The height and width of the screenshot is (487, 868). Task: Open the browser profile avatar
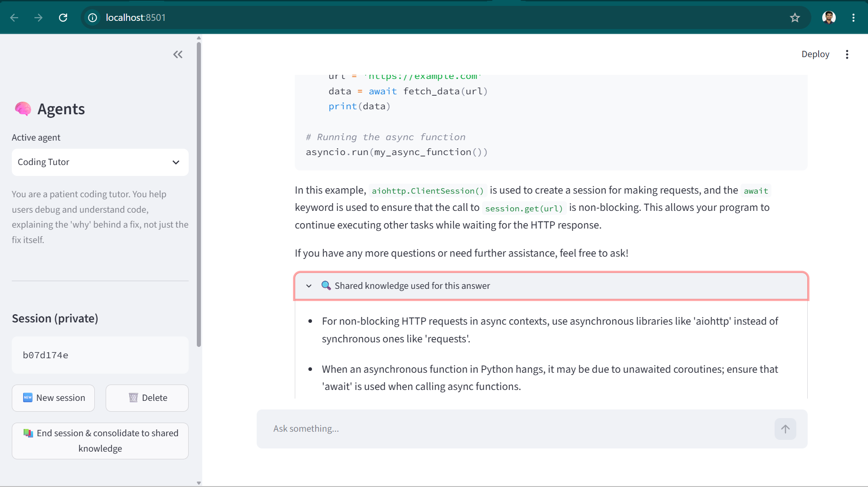coord(829,18)
